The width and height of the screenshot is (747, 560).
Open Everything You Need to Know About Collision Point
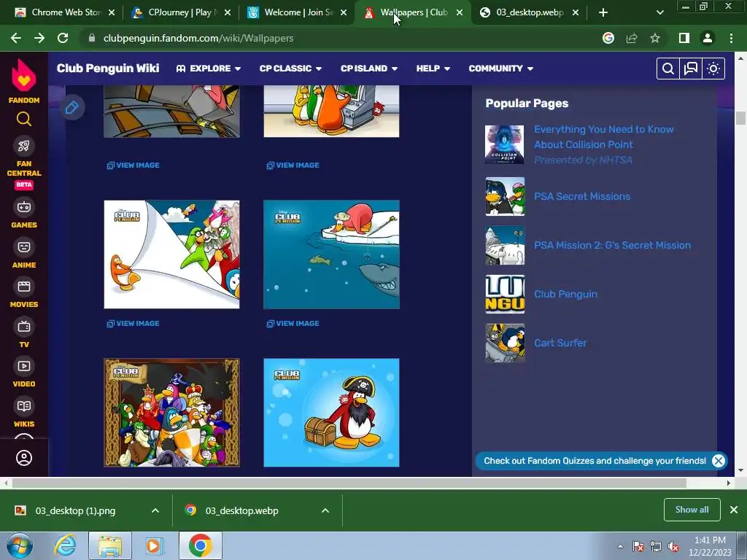603,136
